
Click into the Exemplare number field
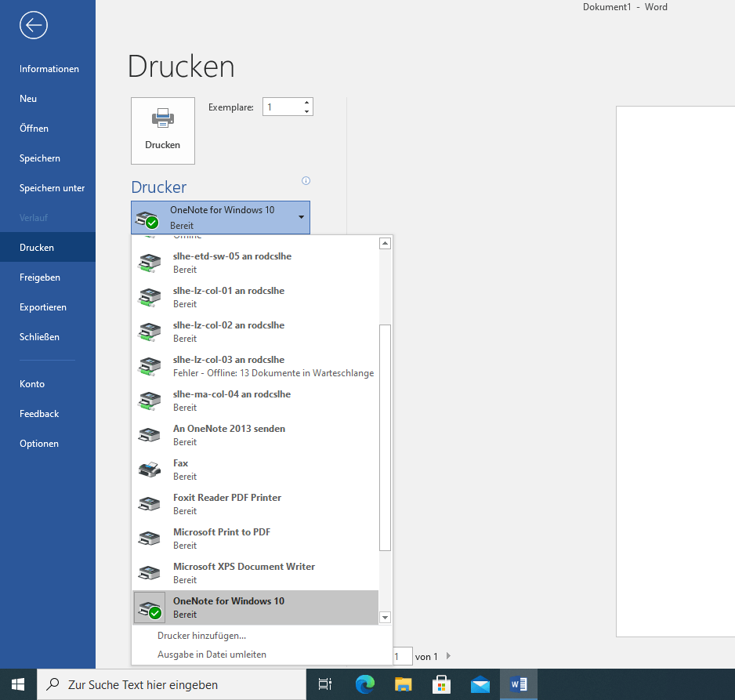point(281,107)
